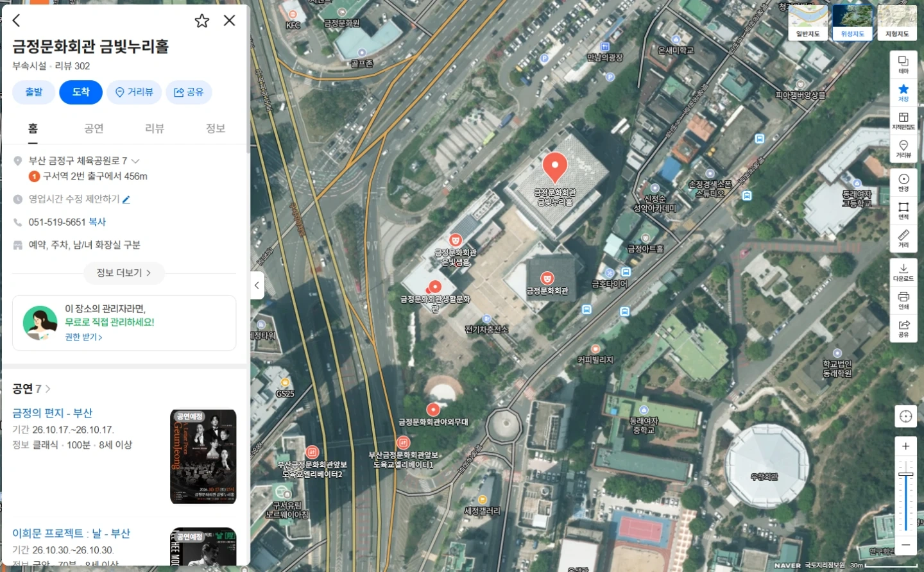Viewport: 924px width, 572px height.
Task: Click the 권한 받기 link
Action: tap(83, 337)
